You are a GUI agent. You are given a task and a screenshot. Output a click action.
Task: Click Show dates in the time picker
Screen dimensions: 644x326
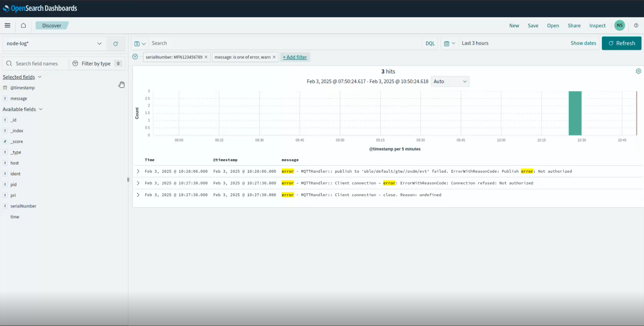pyautogui.click(x=583, y=43)
